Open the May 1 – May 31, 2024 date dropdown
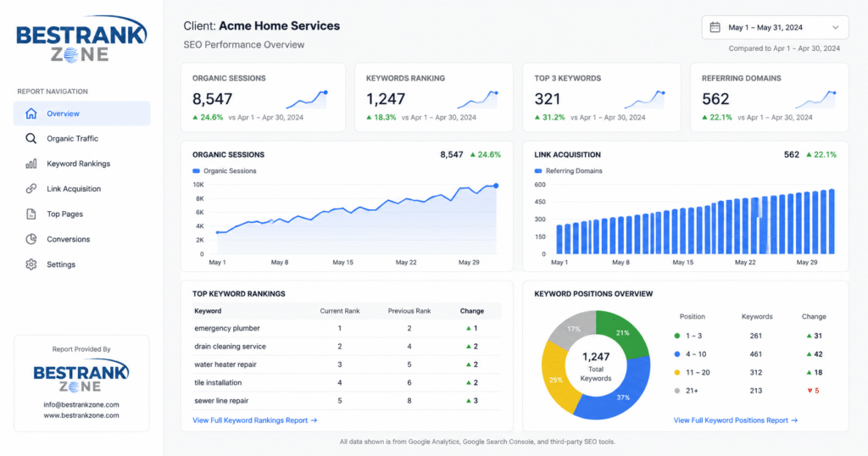This screenshot has width=868, height=456. pyautogui.click(x=775, y=27)
